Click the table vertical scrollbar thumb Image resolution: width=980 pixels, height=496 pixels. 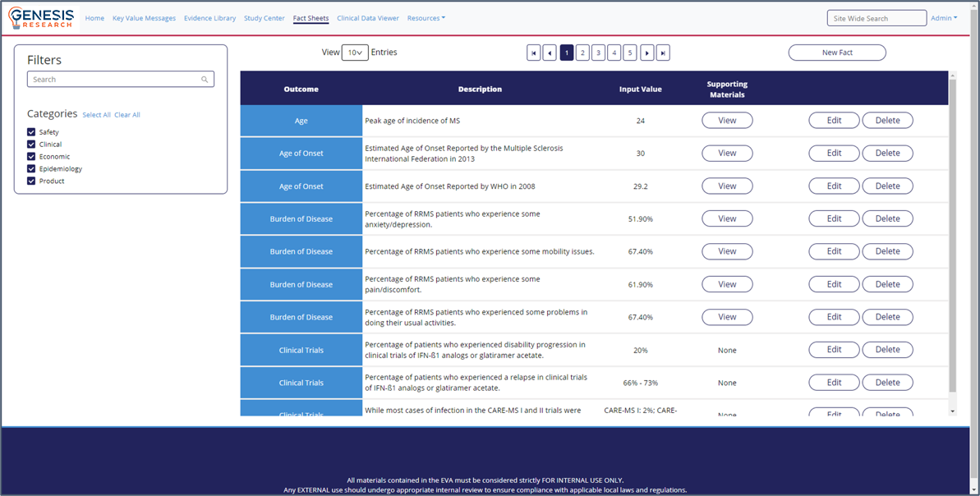(x=953, y=237)
